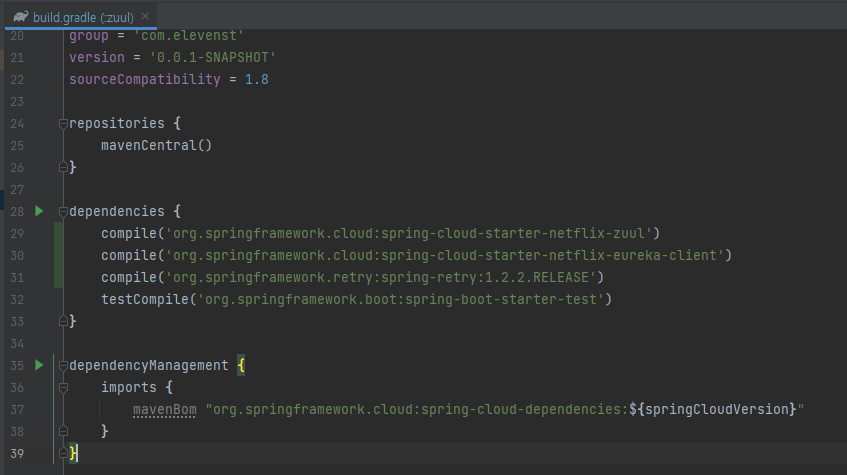This screenshot has width=847, height=475.
Task: Click the sourceCompatibility property
Action: click(x=145, y=79)
